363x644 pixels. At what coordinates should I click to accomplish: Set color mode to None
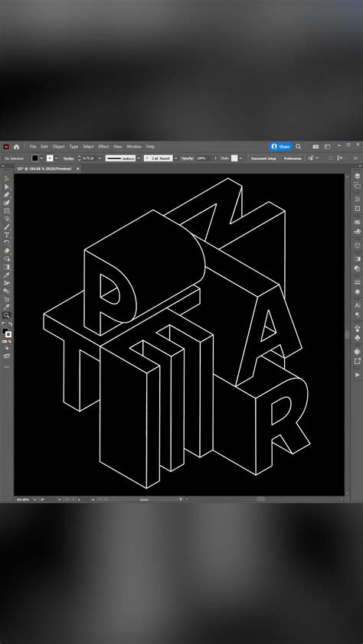[10, 341]
